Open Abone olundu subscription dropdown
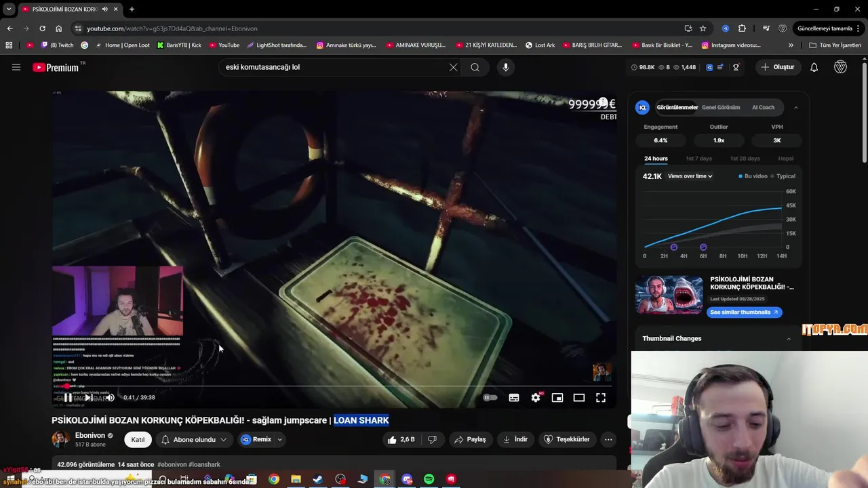Screen dimensions: 868x488 click(x=194, y=440)
